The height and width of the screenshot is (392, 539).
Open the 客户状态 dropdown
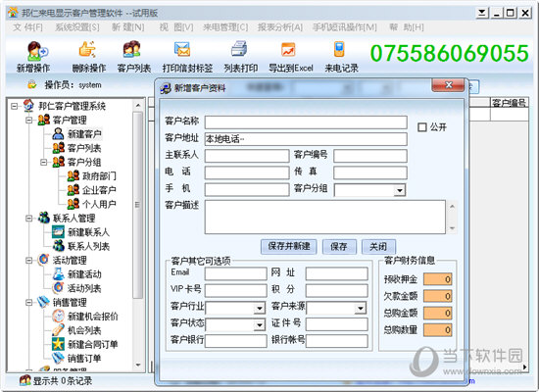(260, 324)
